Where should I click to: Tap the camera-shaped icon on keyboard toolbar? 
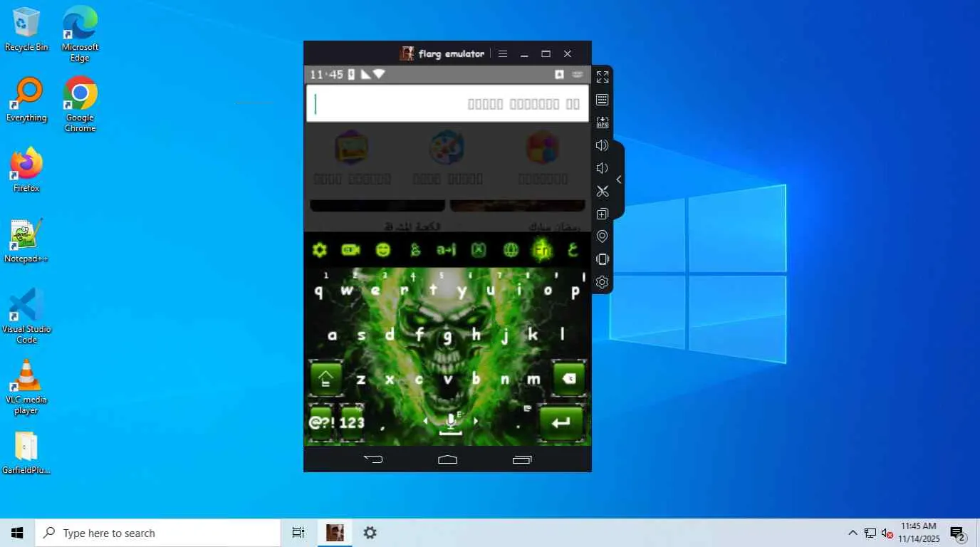350,250
